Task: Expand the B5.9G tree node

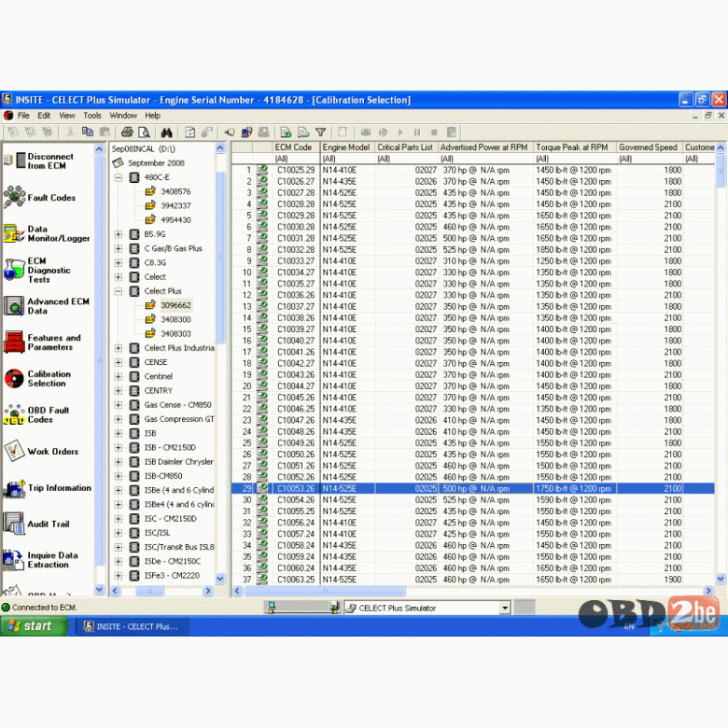Action: click(119, 234)
